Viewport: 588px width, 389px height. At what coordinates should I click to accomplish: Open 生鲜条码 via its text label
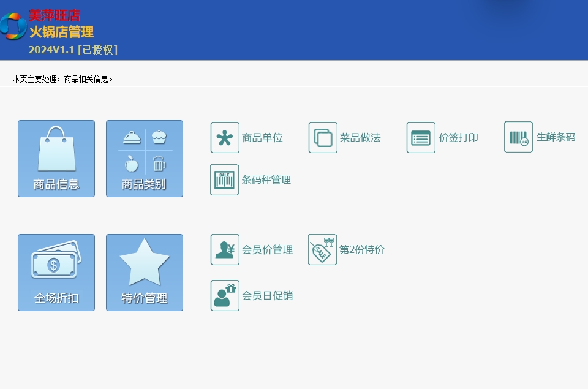[x=556, y=137]
